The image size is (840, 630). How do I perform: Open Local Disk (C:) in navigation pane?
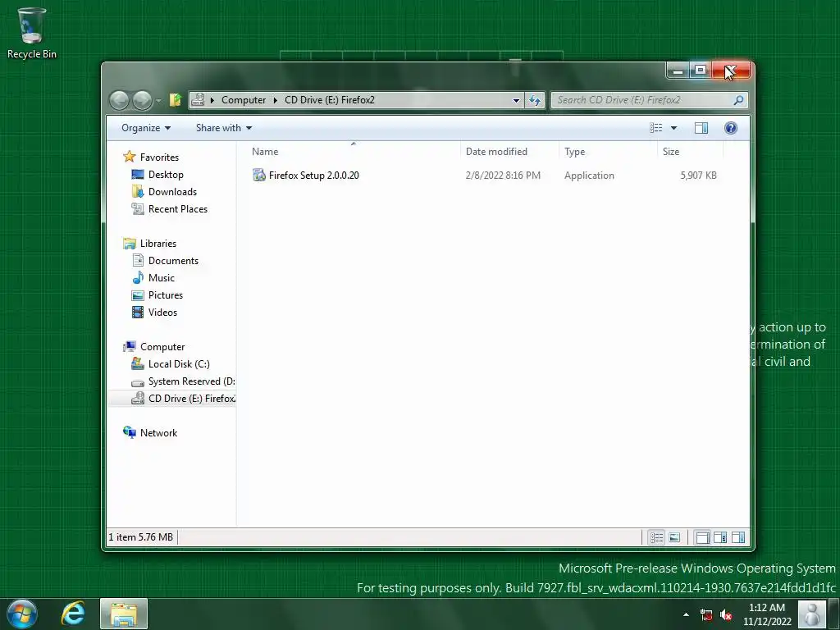coord(178,364)
